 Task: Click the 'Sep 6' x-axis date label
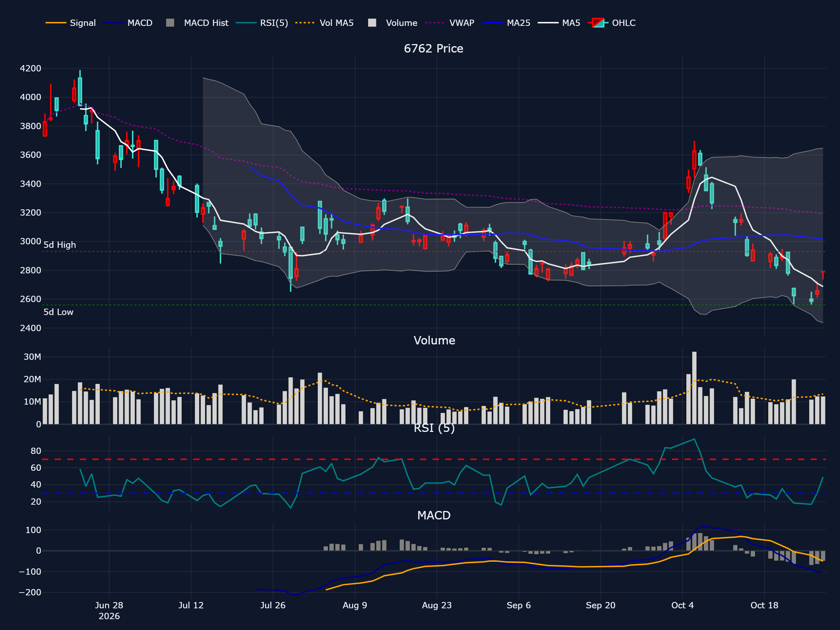point(519,605)
